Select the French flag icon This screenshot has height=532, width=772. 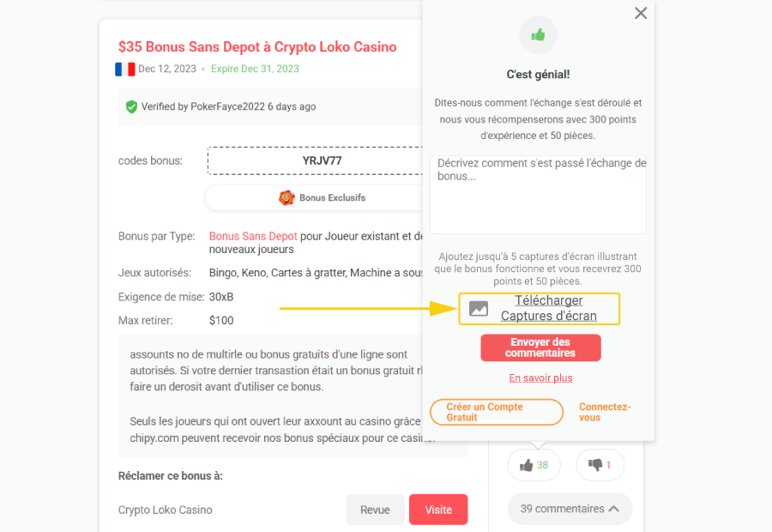click(x=124, y=69)
